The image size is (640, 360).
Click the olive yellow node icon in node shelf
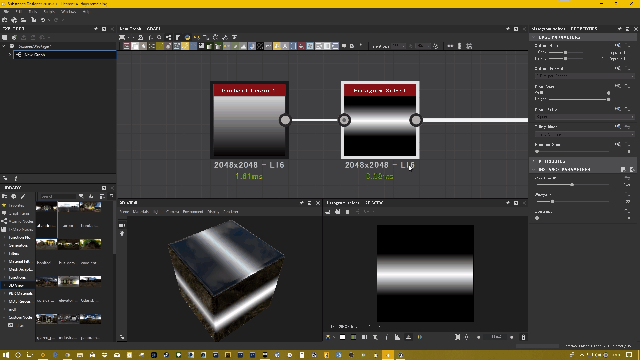pyautogui.click(x=160, y=46)
